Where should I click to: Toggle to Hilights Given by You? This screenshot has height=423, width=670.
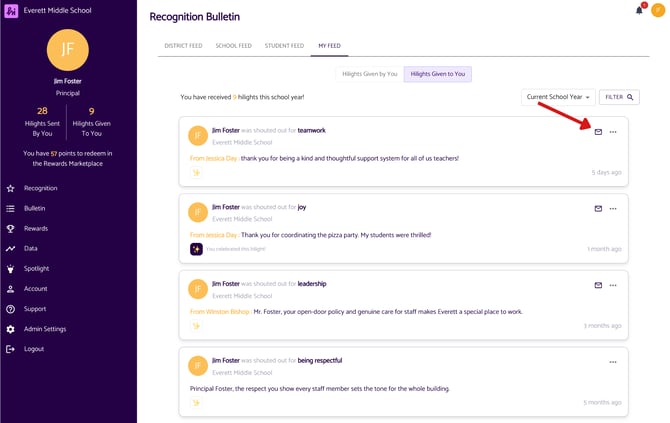tap(370, 74)
